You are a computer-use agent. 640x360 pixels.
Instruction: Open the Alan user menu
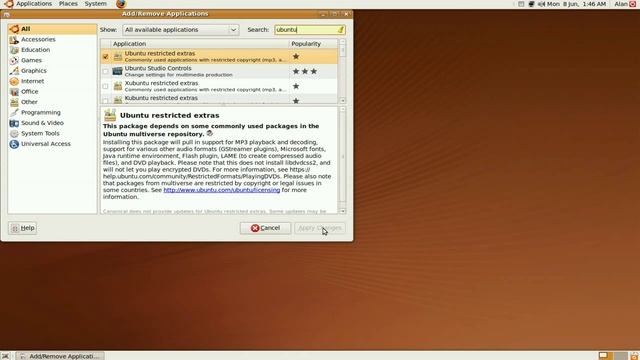pyautogui.click(x=621, y=4)
